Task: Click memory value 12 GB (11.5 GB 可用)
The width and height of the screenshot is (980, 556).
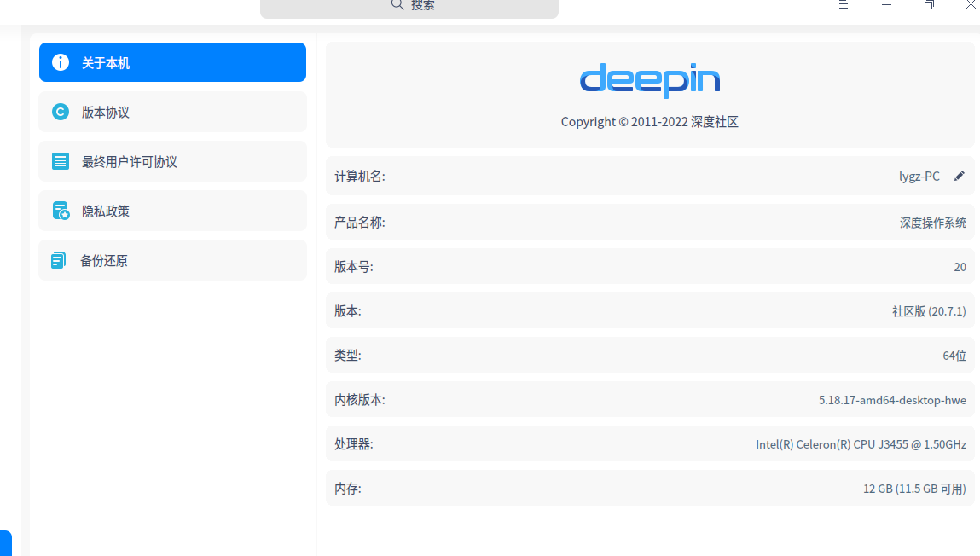Action: pos(915,489)
